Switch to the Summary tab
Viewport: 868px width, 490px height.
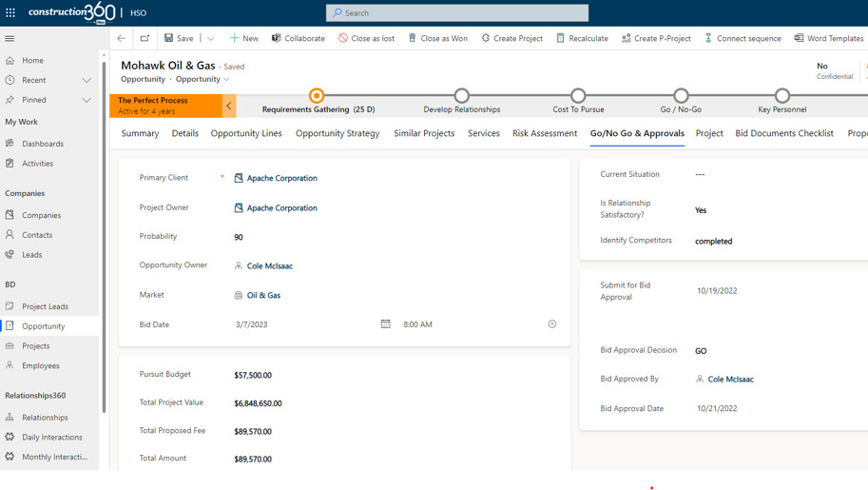click(140, 133)
